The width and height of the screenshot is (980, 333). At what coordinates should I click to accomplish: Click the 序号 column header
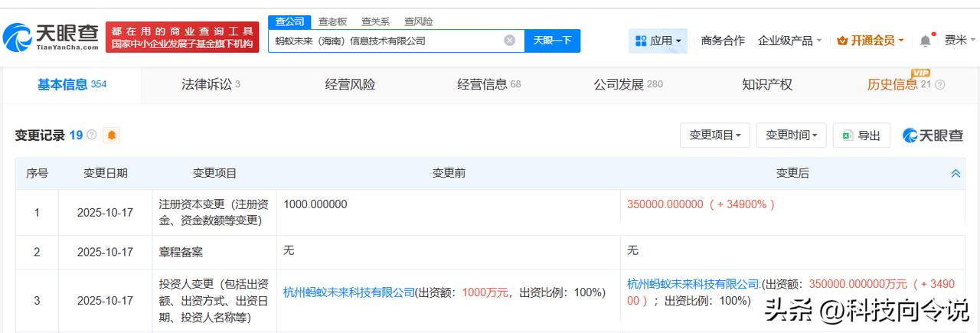tap(37, 174)
